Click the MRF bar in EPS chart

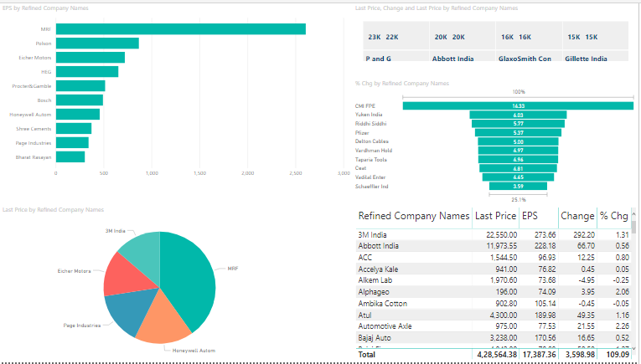pos(180,29)
